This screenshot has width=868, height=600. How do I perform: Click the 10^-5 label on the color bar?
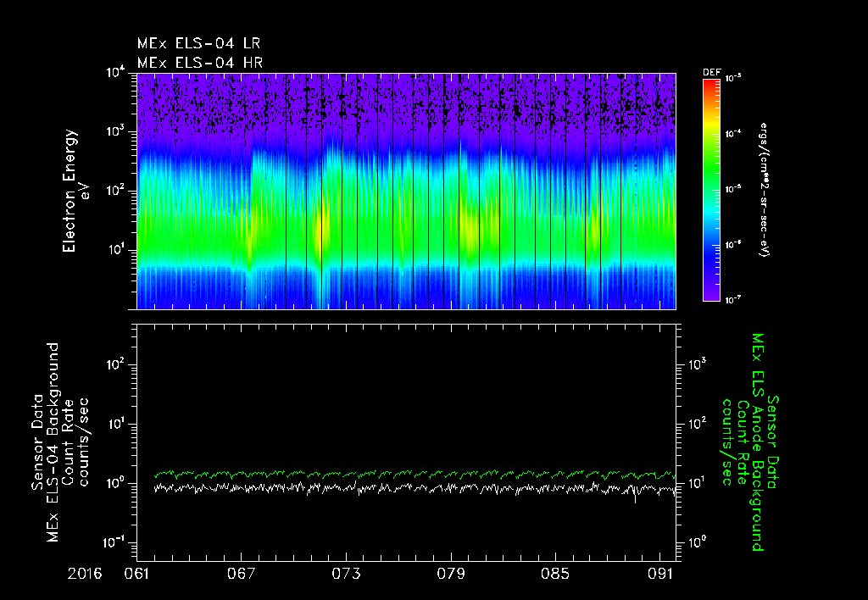[733, 189]
